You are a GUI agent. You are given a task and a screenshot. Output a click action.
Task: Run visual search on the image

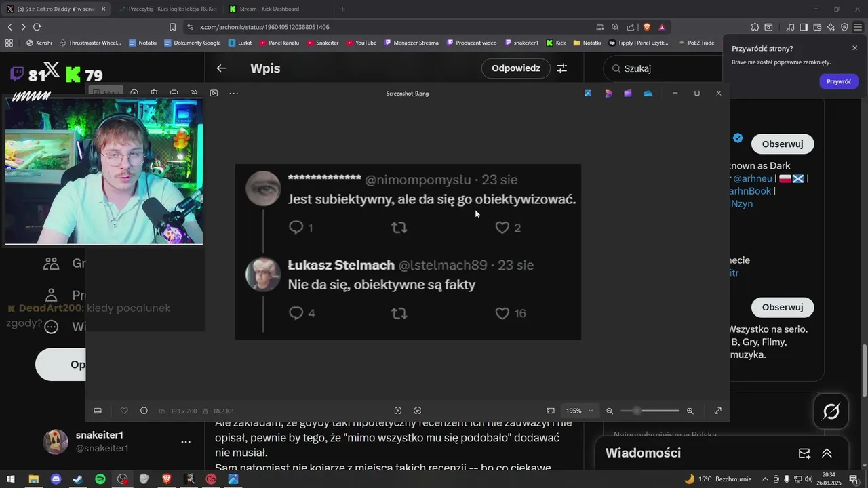tap(398, 411)
